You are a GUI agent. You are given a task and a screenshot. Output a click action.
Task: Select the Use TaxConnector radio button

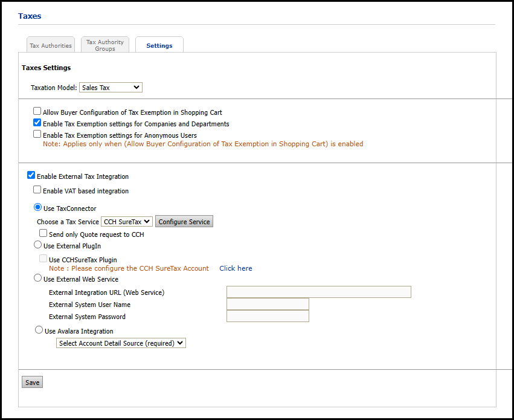[x=38, y=208]
